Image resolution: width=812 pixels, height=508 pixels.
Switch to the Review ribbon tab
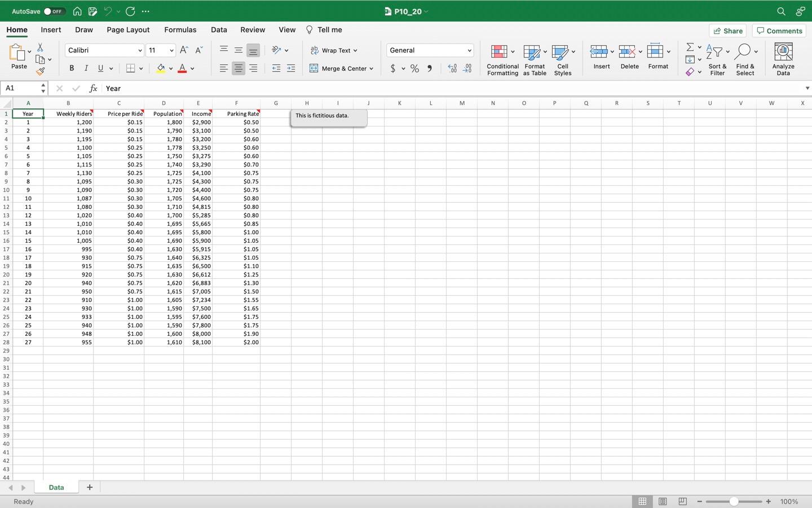[253, 30]
